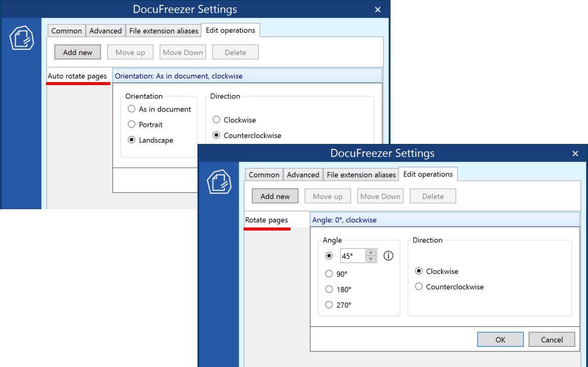Select the 'Rotate pages' operation in the list

coord(267,220)
